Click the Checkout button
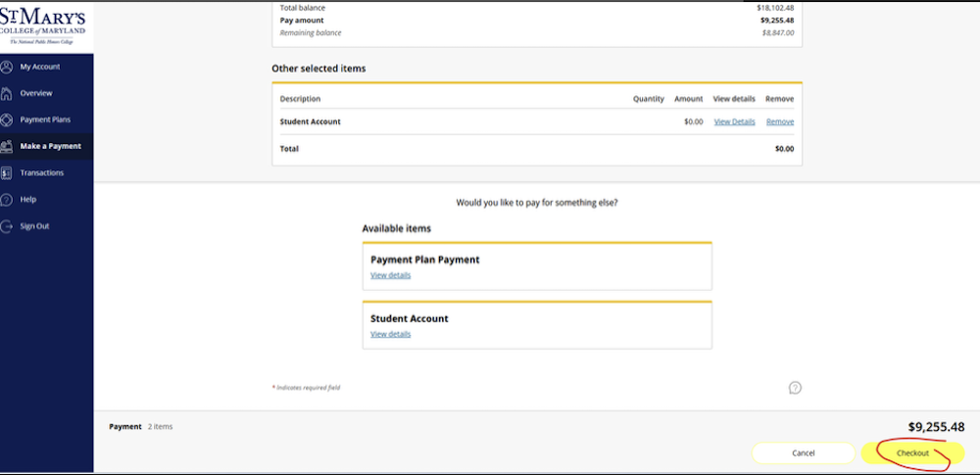 912,453
